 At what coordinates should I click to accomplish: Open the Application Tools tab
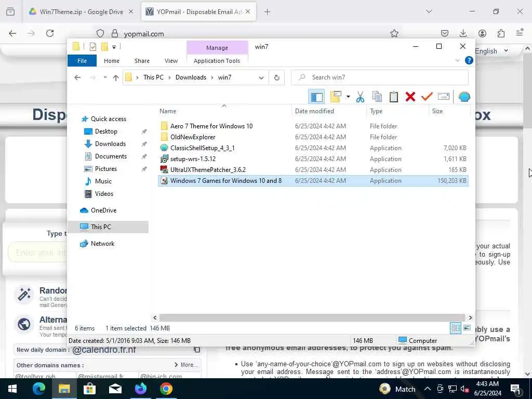click(217, 61)
